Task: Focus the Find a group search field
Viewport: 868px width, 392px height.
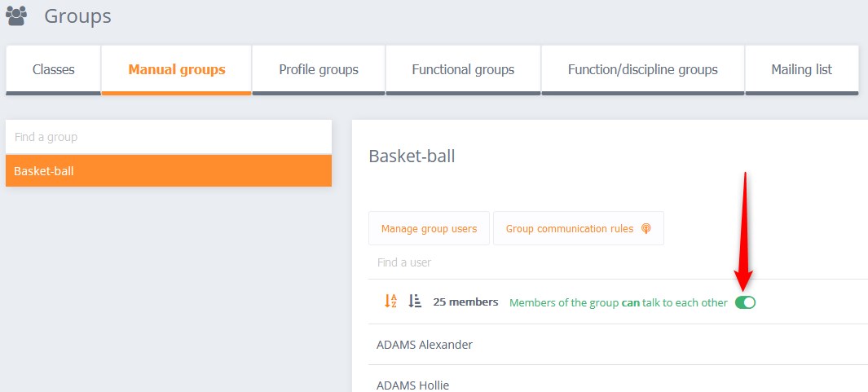Action: pyautogui.click(x=168, y=137)
